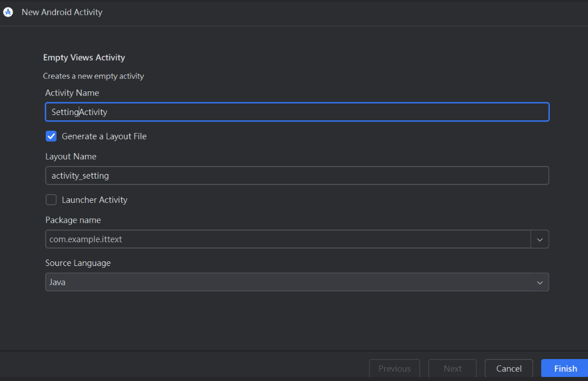Click the Previous button
Image resolution: width=588 pixels, height=381 pixels.
pyautogui.click(x=394, y=368)
